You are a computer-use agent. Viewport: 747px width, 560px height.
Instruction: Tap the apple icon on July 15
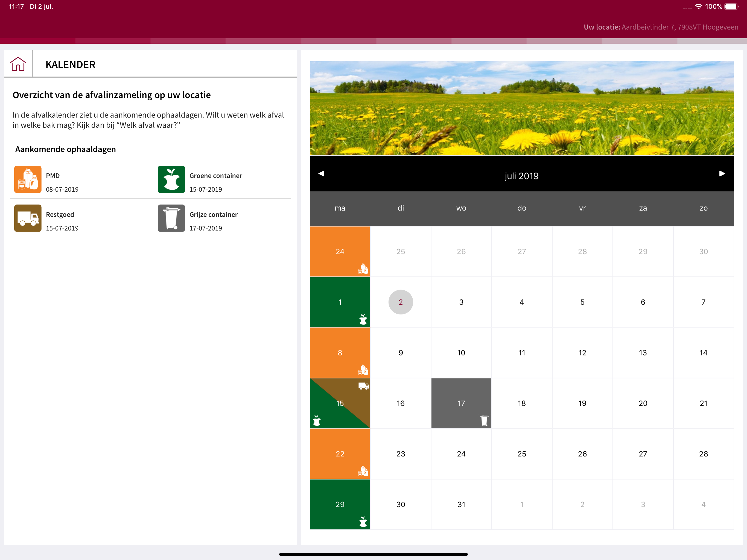point(317,421)
